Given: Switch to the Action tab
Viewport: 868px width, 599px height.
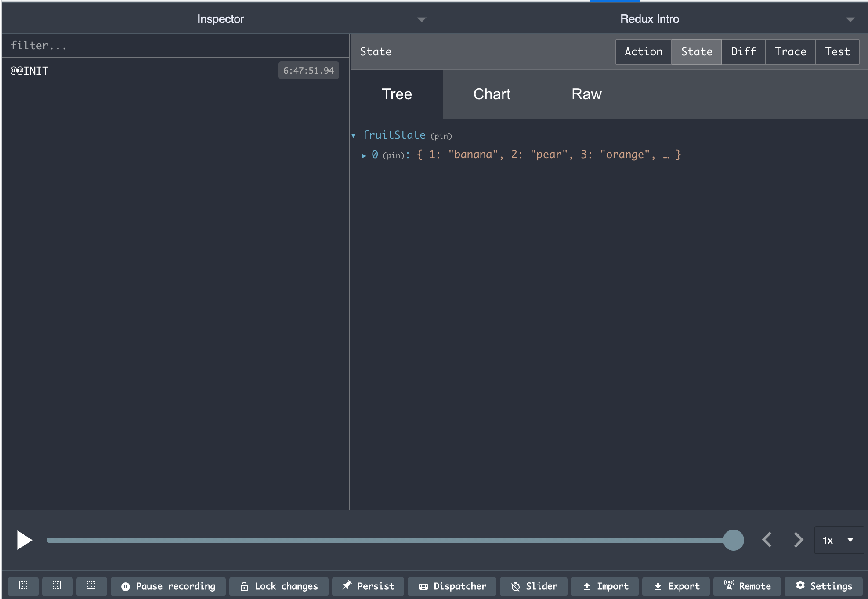Looking at the screenshot, I should tap(643, 51).
